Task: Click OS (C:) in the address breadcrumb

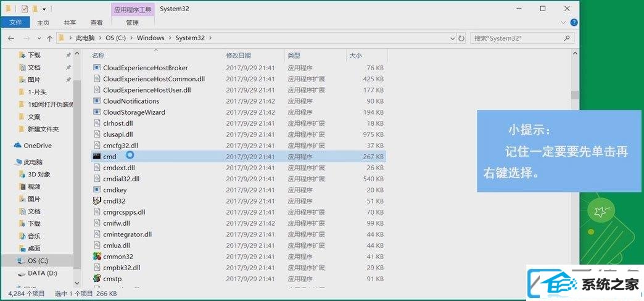Action: (x=115, y=38)
